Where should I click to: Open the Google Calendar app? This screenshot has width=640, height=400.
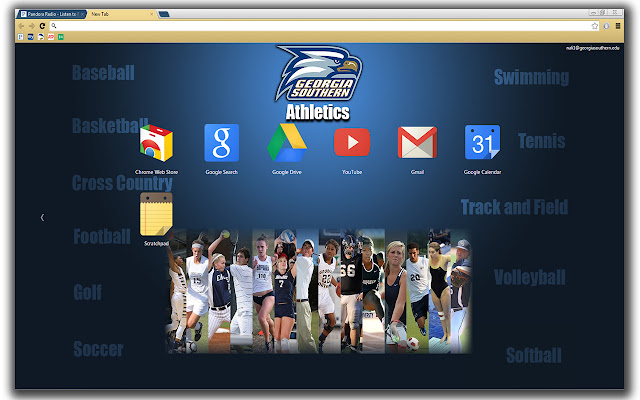(x=482, y=142)
